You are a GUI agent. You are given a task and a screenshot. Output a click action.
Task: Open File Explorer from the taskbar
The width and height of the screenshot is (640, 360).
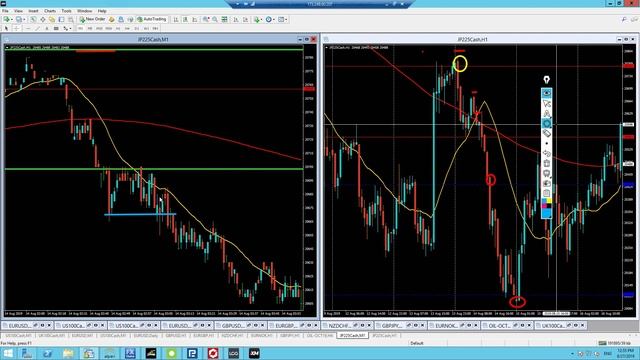[x=68, y=353]
